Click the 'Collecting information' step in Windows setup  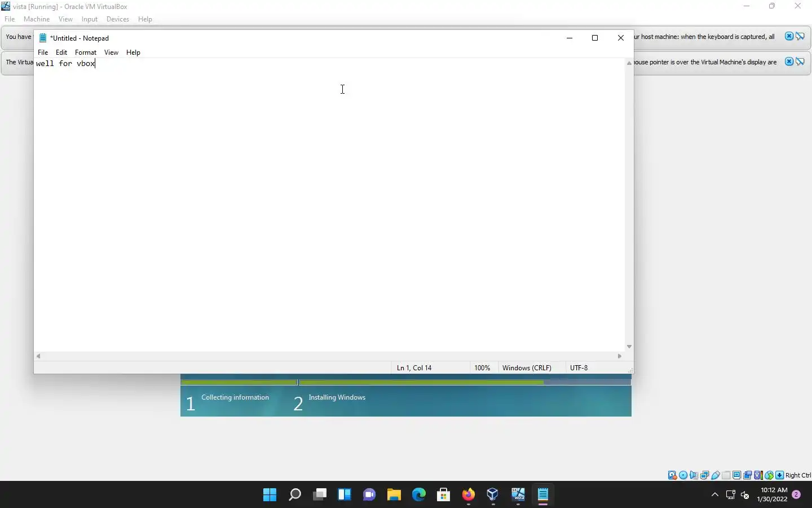[235, 397]
